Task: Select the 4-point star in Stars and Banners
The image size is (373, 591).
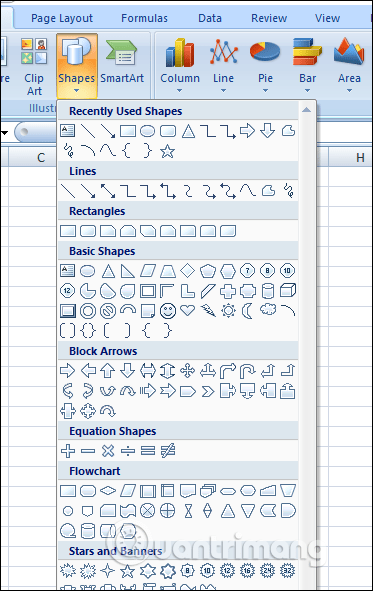Action: tap(108, 571)
